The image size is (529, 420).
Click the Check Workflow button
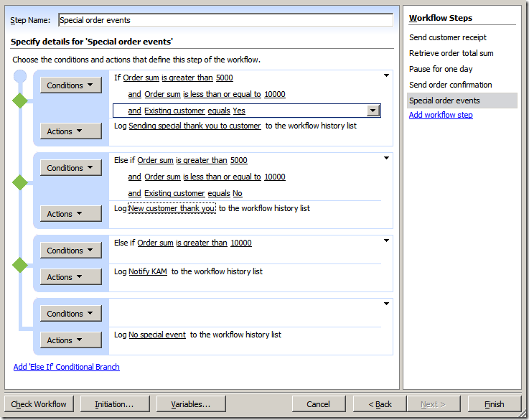pos(39,404)
